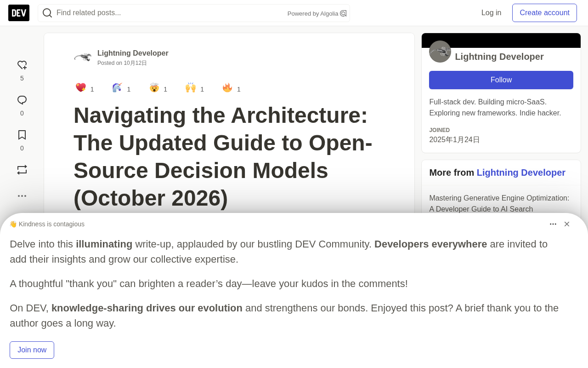
Task: Close the Kindness is contagious banner
Action: point(567,224)
